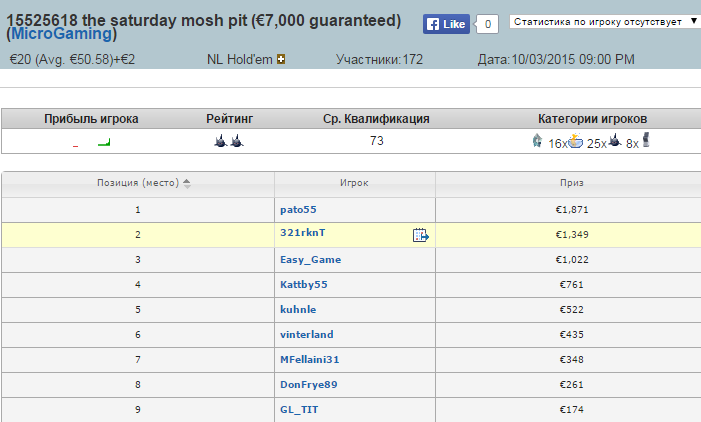
Task: Open player Kattby55 profile
Action: tap(304, 285)
